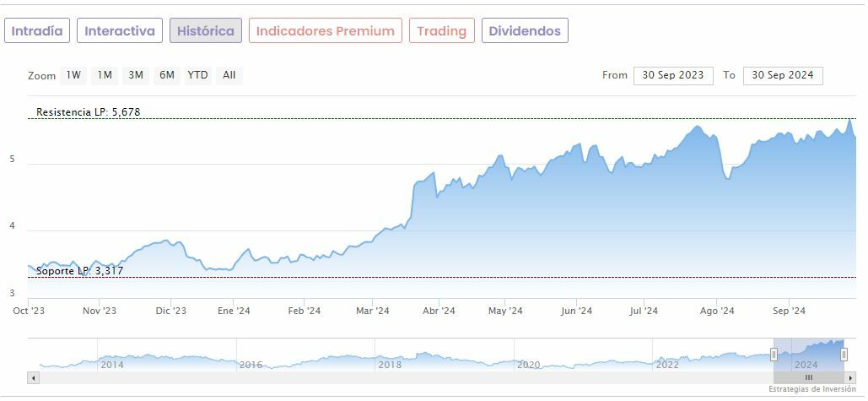Open the Interactiva chart tab
Image resolution: width=868 pixels, height=401 pixels.
pos(120,31)
